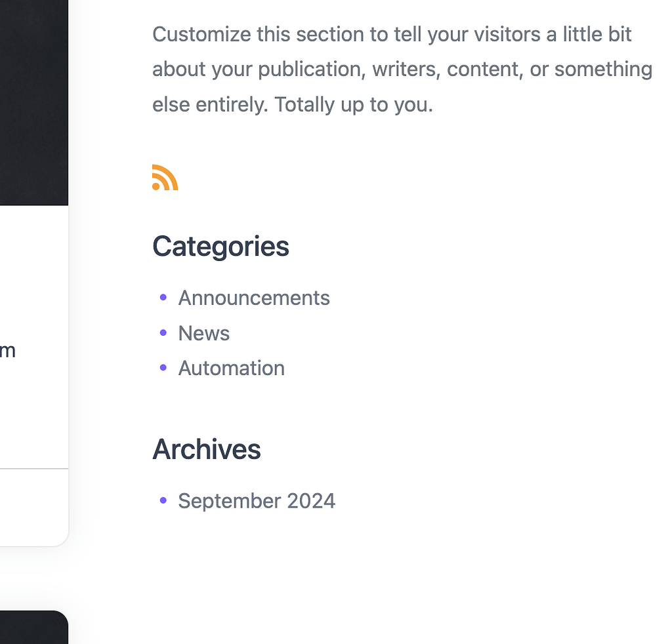Click the phrase 'Totally up to you.'
The height and width of the screenshot is (644, 672).
pos(354,104)
